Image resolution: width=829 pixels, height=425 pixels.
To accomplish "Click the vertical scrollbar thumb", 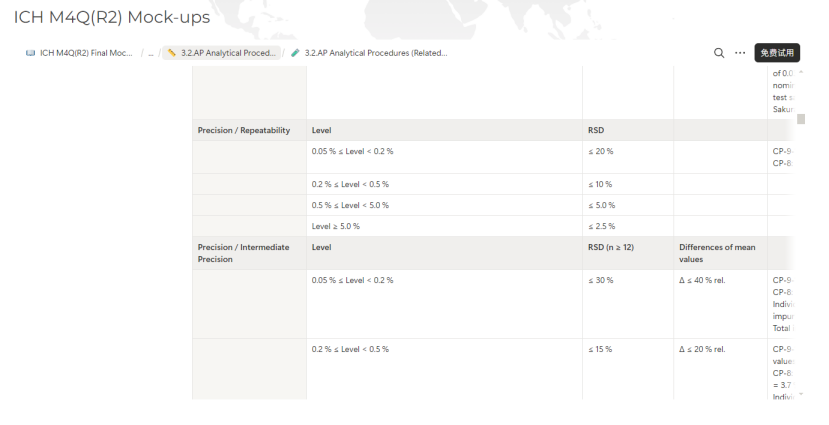I will (x=801, y=119).
